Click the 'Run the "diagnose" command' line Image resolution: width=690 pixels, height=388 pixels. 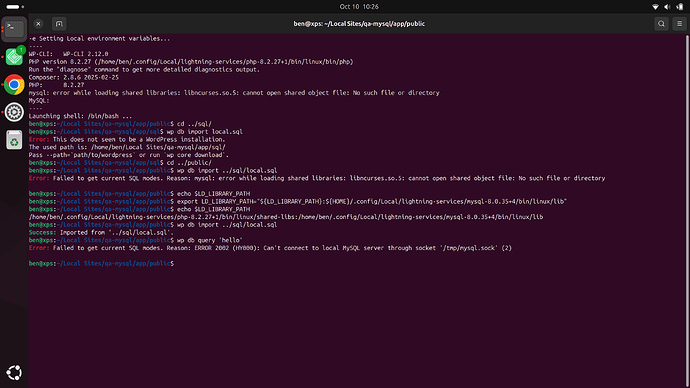click(x=144, y=70)
